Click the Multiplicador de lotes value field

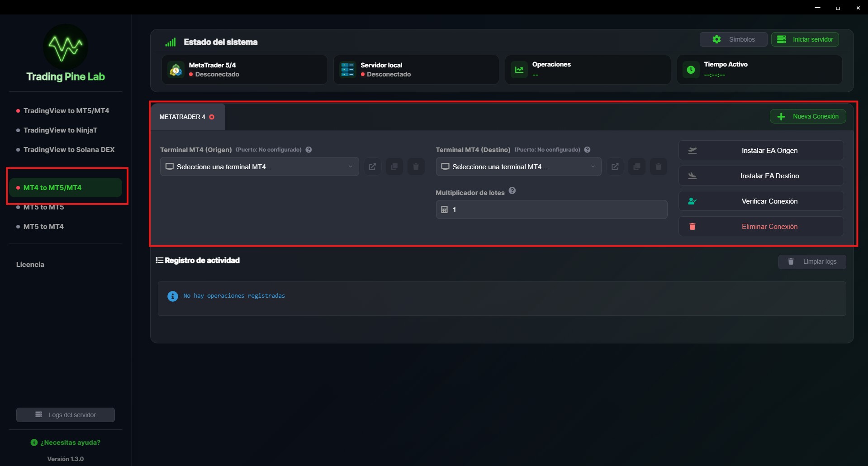click(551, 209)
